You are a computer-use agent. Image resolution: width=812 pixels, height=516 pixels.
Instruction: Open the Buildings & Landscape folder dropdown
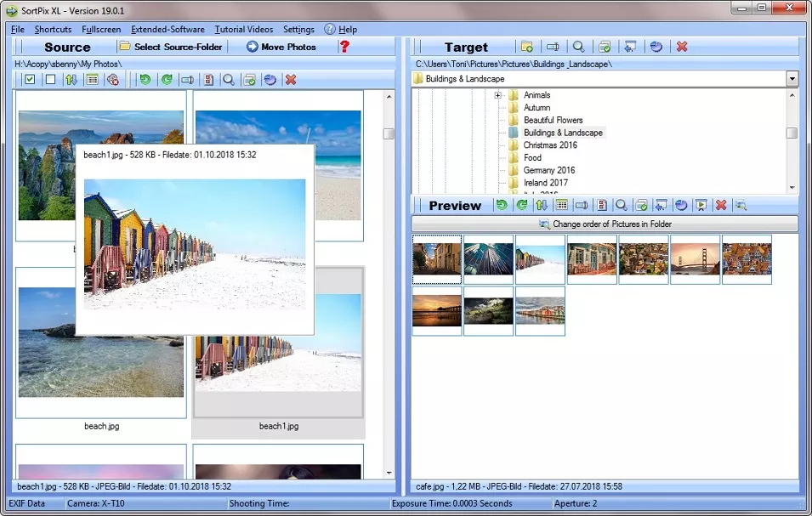pos(792,79)
